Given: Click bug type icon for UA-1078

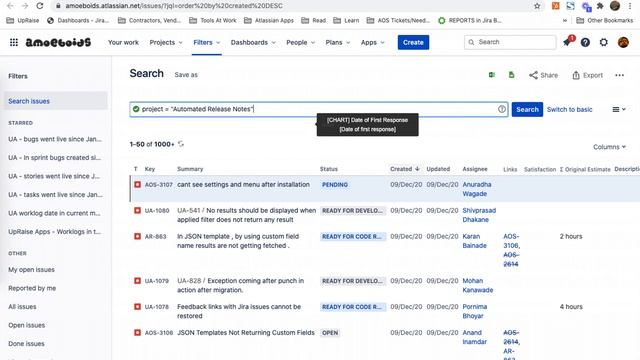Looking at the screenshot, I should tap(138, 307).
